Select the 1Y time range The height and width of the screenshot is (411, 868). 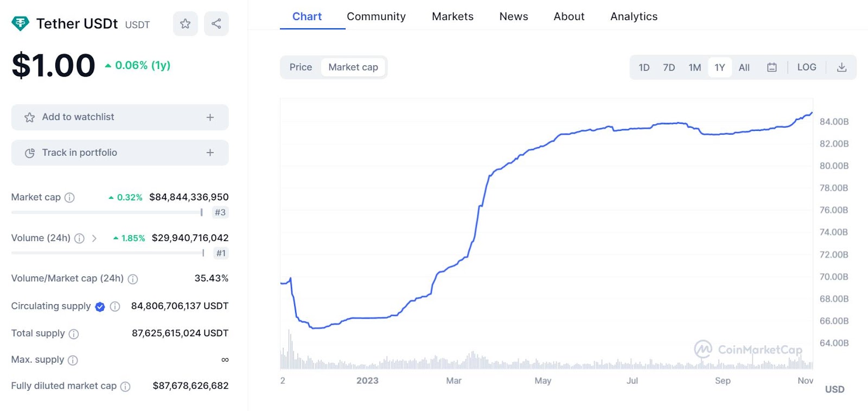tap(720, 67)
